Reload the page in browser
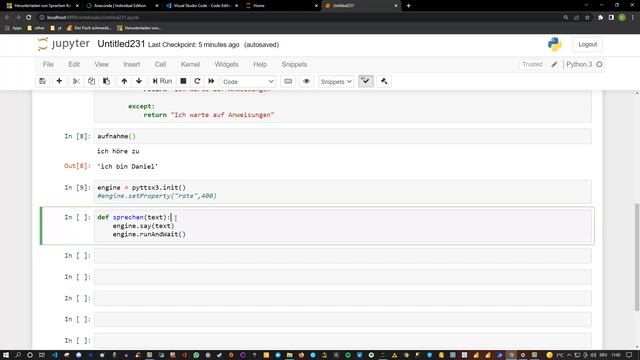 [x=29, y=18]
